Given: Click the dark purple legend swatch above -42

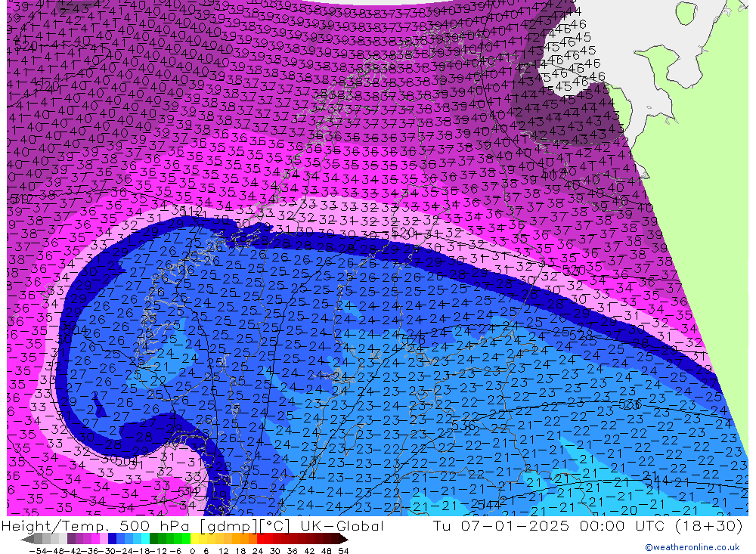Looking at the screenshot, I should click(71, 539).
